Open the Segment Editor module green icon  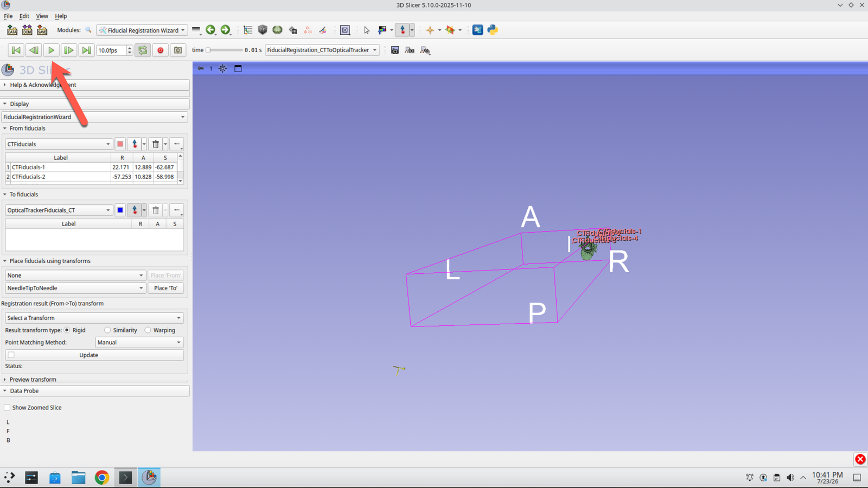click(x=277, y=30)
